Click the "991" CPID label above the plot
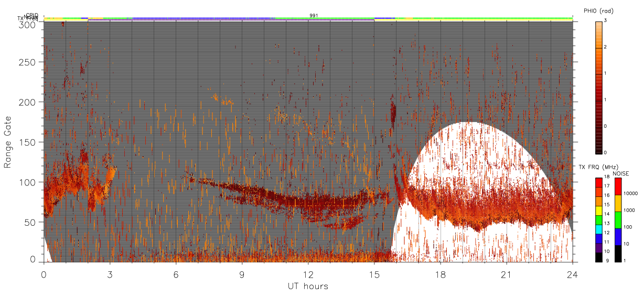The height and width of the screenshot is (297, 644). [x=314, y=16]
